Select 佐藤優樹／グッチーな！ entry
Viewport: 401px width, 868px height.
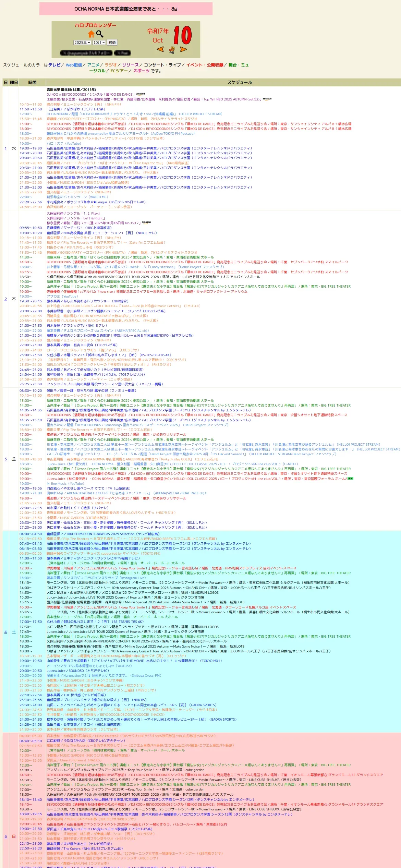click(x=79, y=228)
